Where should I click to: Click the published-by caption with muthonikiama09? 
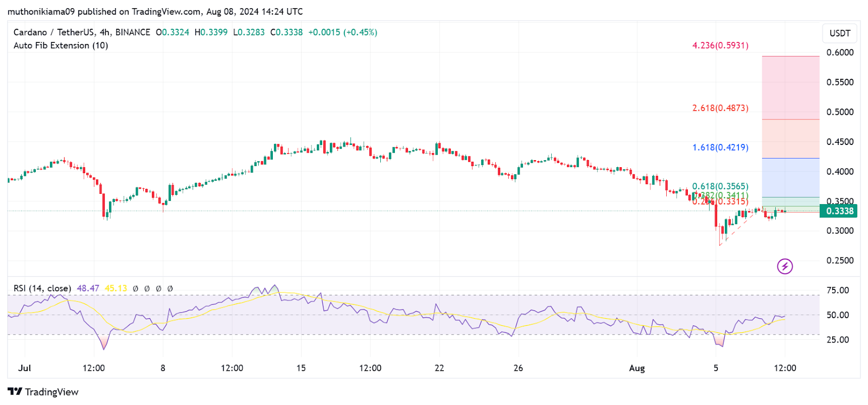tap(155, 11)
